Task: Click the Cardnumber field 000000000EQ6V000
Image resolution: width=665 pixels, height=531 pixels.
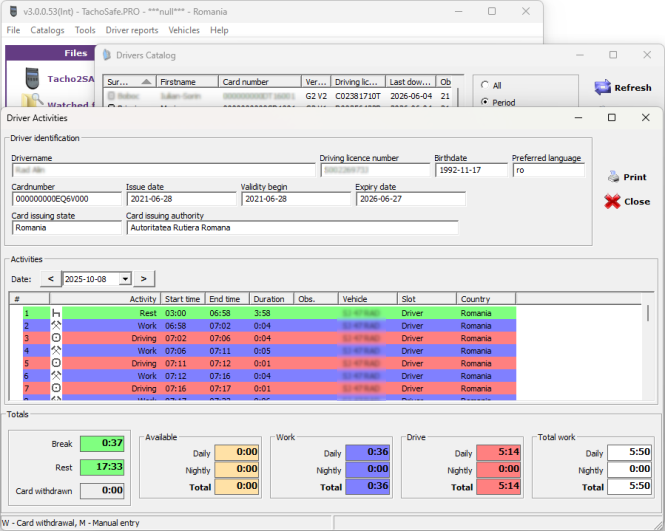Action: [67, 199]
